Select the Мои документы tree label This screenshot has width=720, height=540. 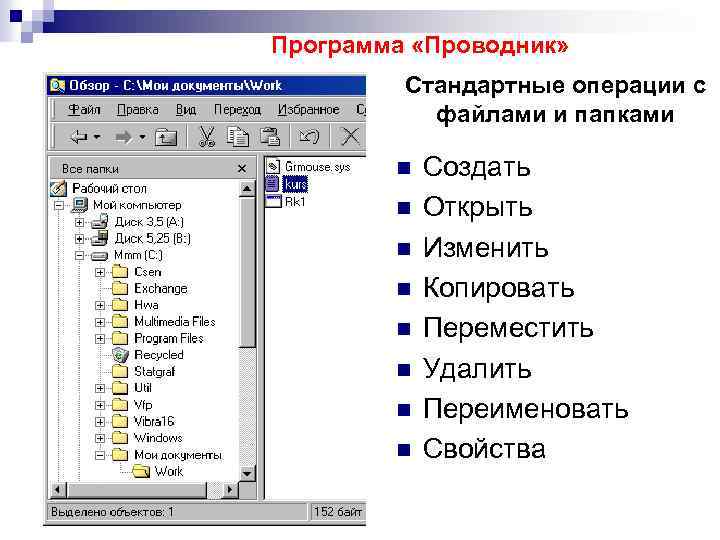[178, 455]
